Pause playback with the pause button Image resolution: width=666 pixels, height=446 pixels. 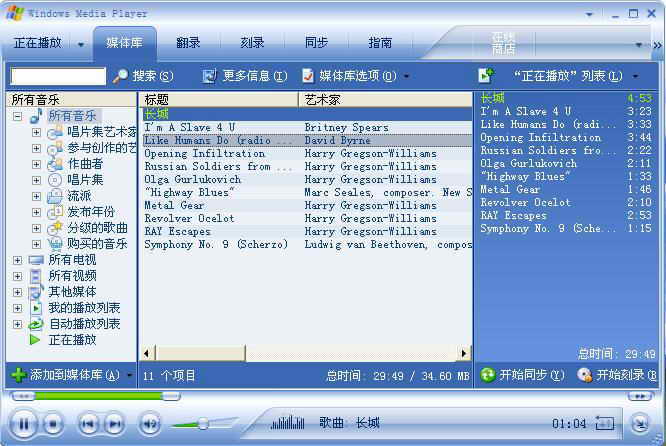[24, 424]
